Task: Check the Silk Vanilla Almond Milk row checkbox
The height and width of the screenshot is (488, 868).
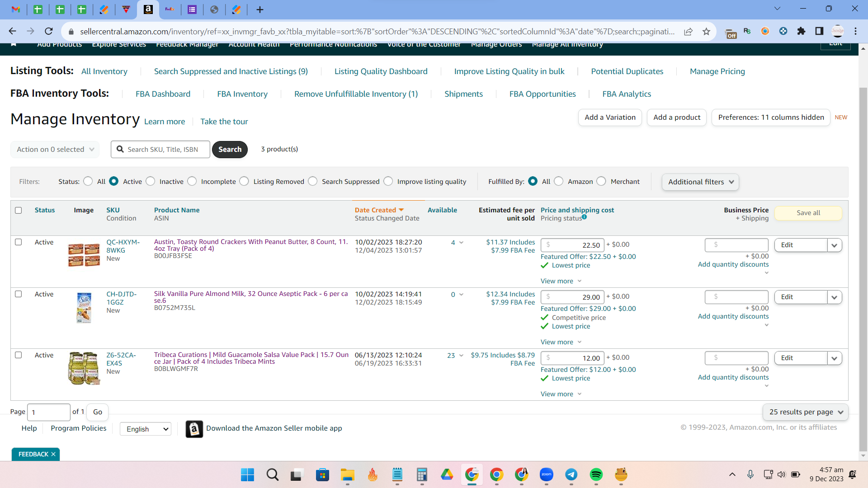Action: (x=19, y=294)
